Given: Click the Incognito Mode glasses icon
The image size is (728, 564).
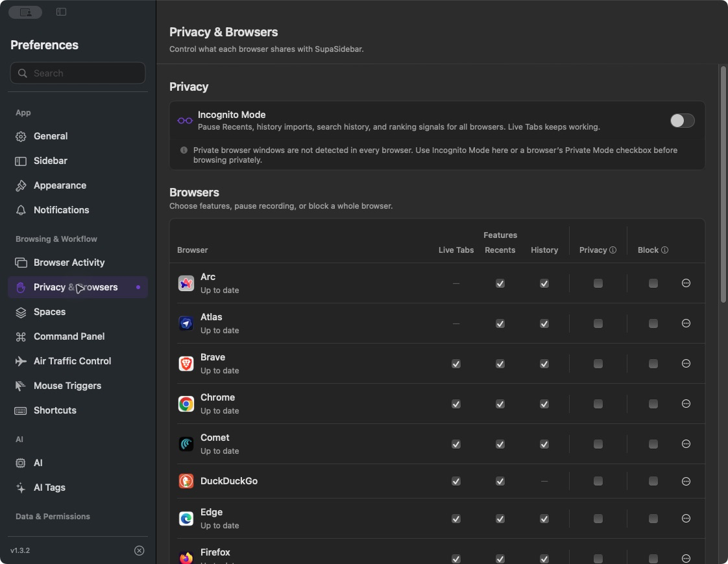Looking at the screenshot, I should coord(185,121).
